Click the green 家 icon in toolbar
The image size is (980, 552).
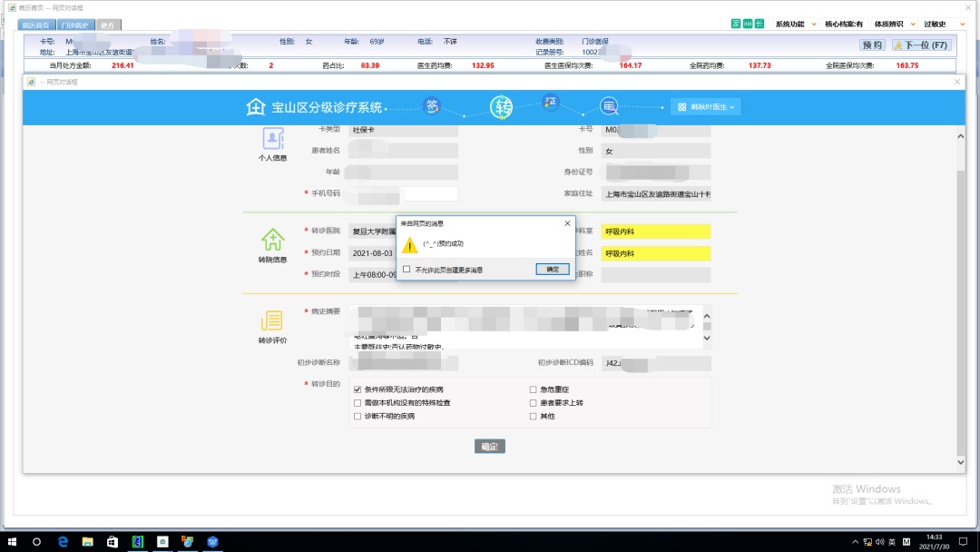pyautogui.click(x=736, y=24)
